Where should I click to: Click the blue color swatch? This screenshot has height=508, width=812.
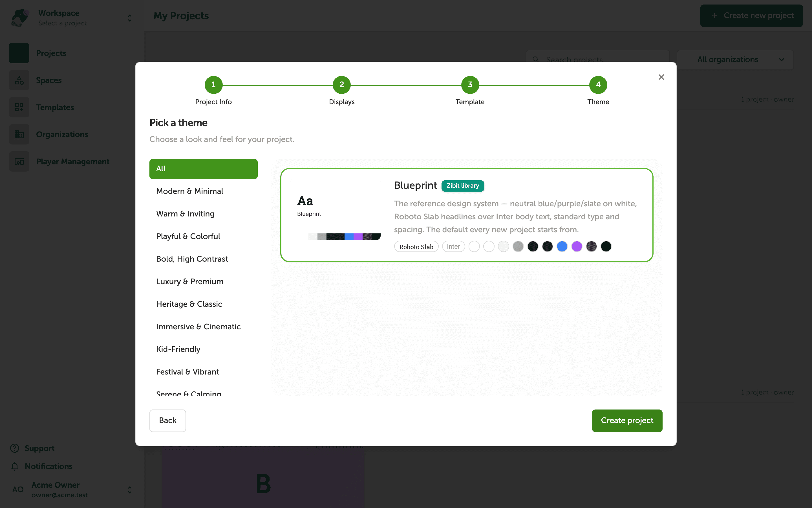(x=562, y=247)
